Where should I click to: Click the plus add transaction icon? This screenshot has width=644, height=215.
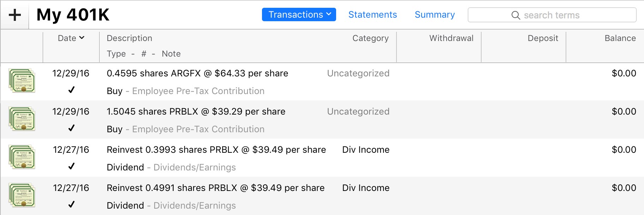click(x=15, y=15)
